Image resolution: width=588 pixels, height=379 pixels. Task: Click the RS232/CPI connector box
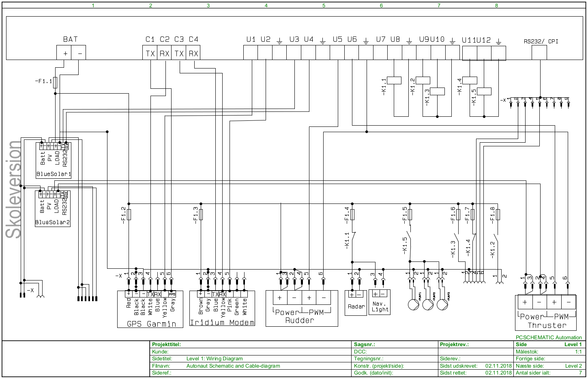click(539, 53)
